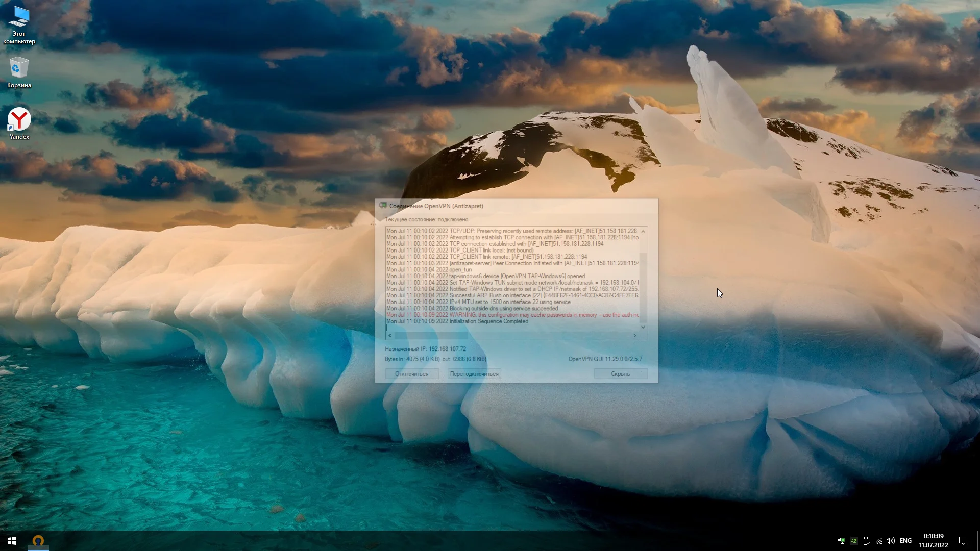Viewport: 980px width, 551px height.
Task: Launch the Yandex browser shortcut
Action: click(x=19, y=123)
